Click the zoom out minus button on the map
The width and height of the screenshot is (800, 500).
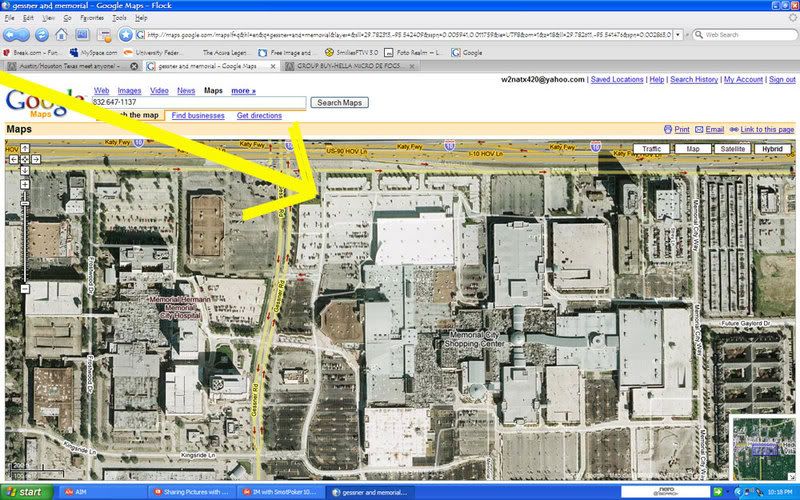pyautogui.click(x=26, y=289)
